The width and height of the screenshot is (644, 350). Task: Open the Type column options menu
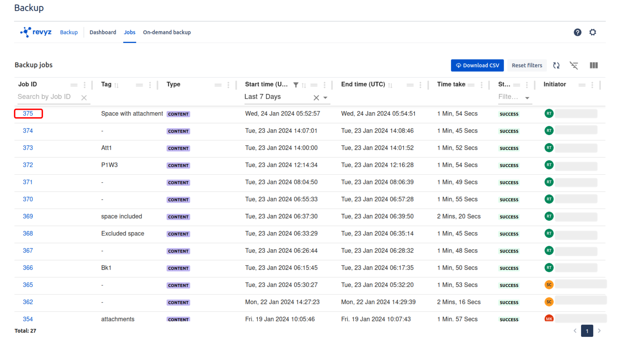click(x=228, y=85)
